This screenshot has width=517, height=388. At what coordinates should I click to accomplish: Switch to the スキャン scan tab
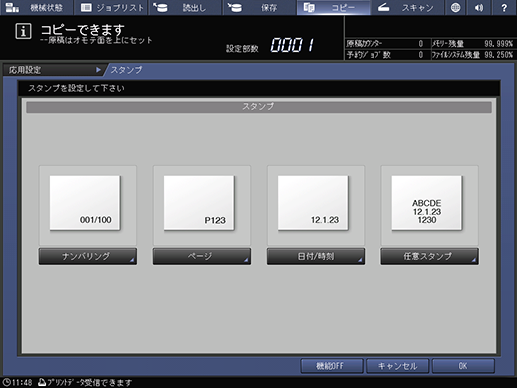[x=408, y=7]
